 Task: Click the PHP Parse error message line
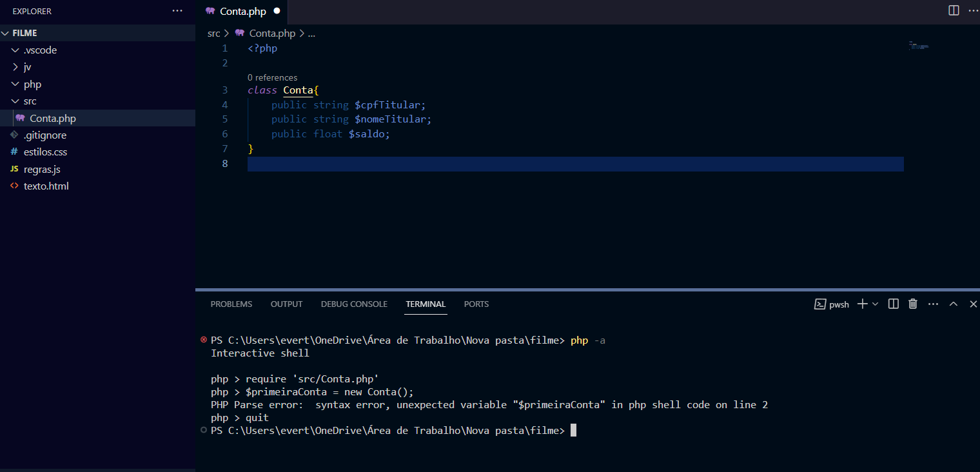click(x=489, y=405)
